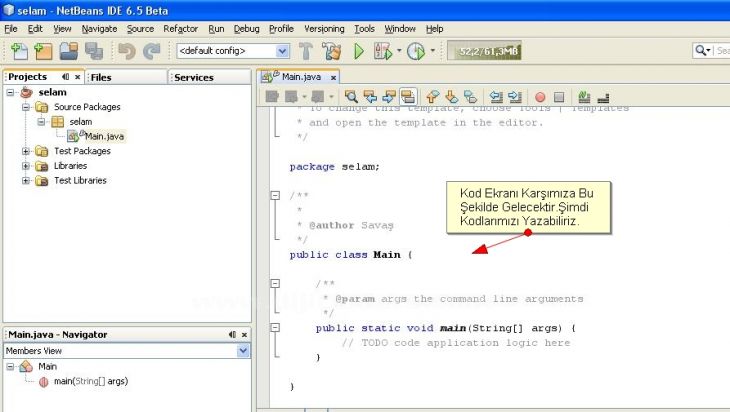Collapse the selam project root node

(x=10, y=92)
